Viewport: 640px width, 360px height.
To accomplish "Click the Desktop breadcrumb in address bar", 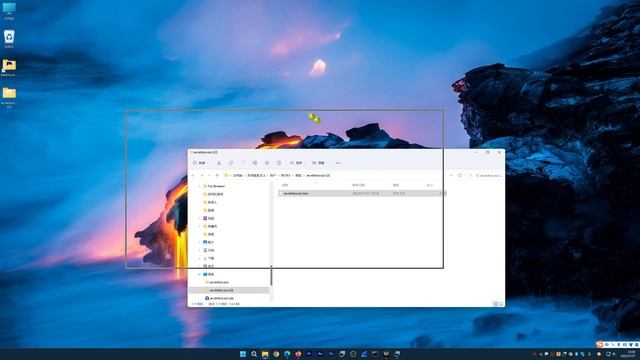I will tap(298, 176).
